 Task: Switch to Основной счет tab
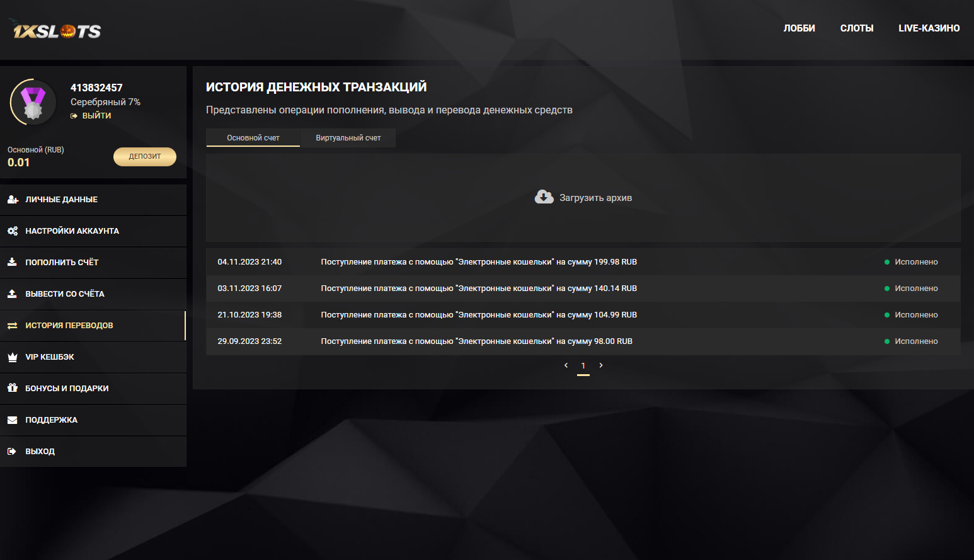(x=253, y=138)
